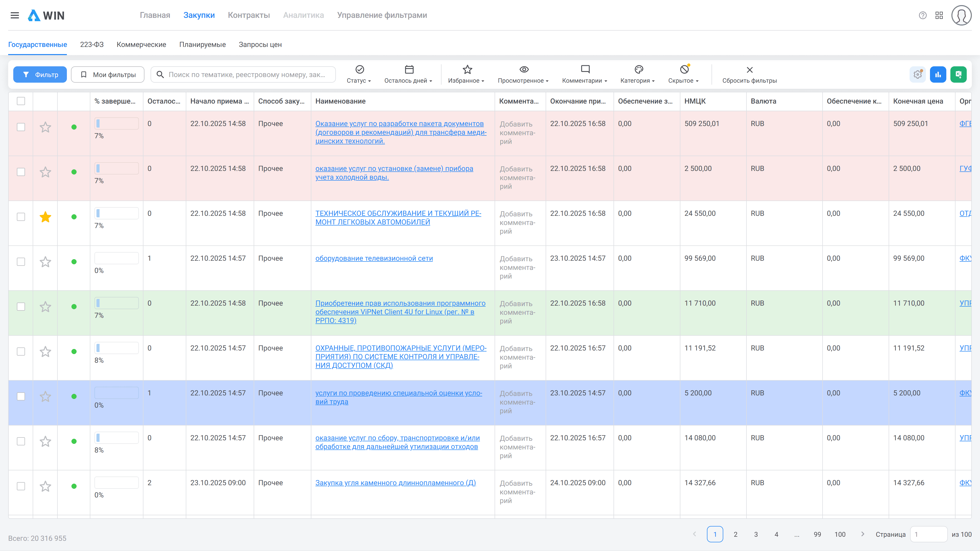Star the 'прибора учета холодной воды' row
Screen dimensions: 980x551
pos(45,172)
